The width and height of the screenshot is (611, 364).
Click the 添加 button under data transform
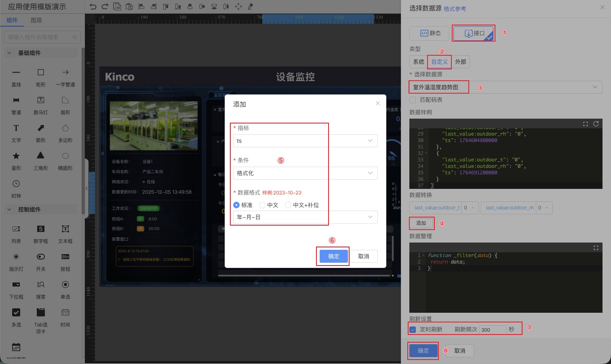(421, 223)
